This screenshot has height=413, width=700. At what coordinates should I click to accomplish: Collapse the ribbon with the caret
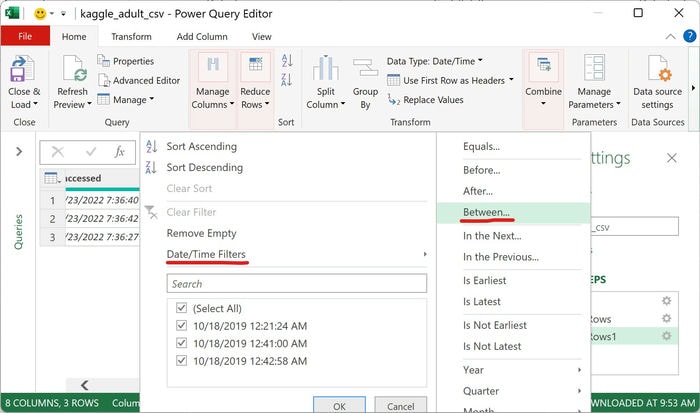pyautogui.click(x=671, y=37)
